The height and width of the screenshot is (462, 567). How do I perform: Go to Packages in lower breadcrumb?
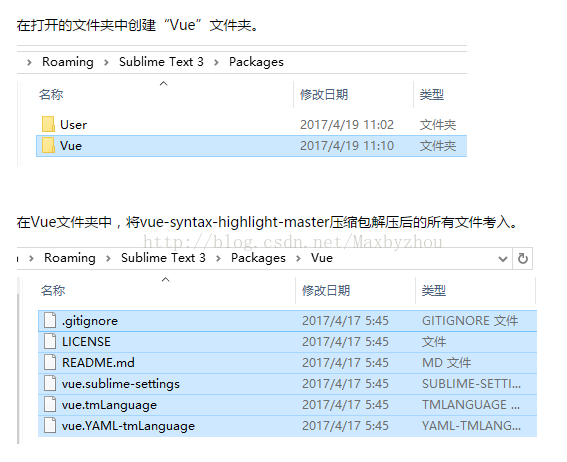click(x=258, y=258)
